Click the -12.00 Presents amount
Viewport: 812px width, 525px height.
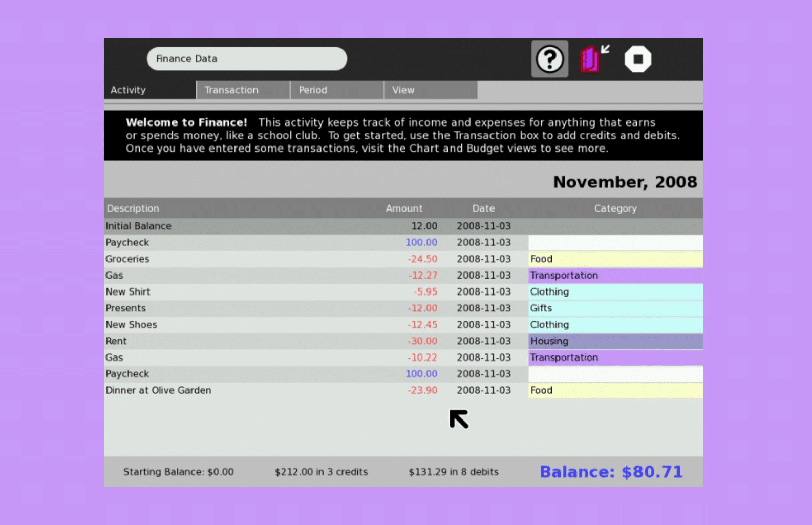[x=422, y=308]
